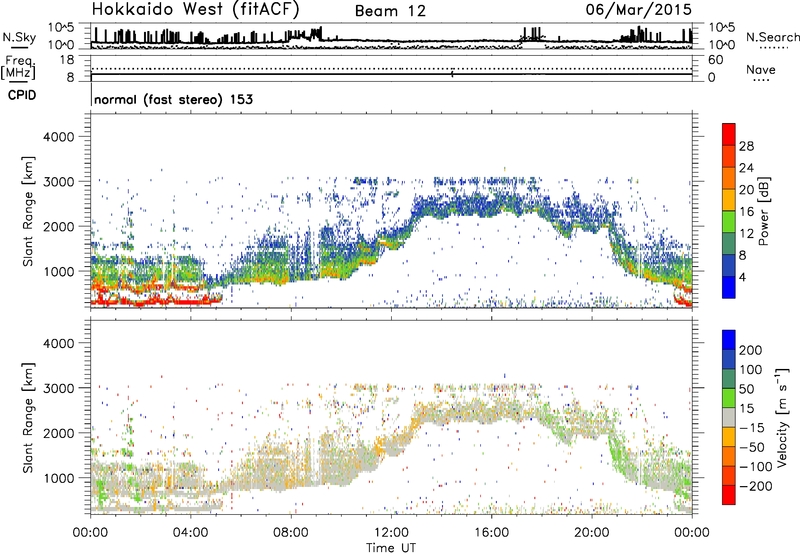
Task: Select the '12' label on power colorbar
Action: (746, 234)
